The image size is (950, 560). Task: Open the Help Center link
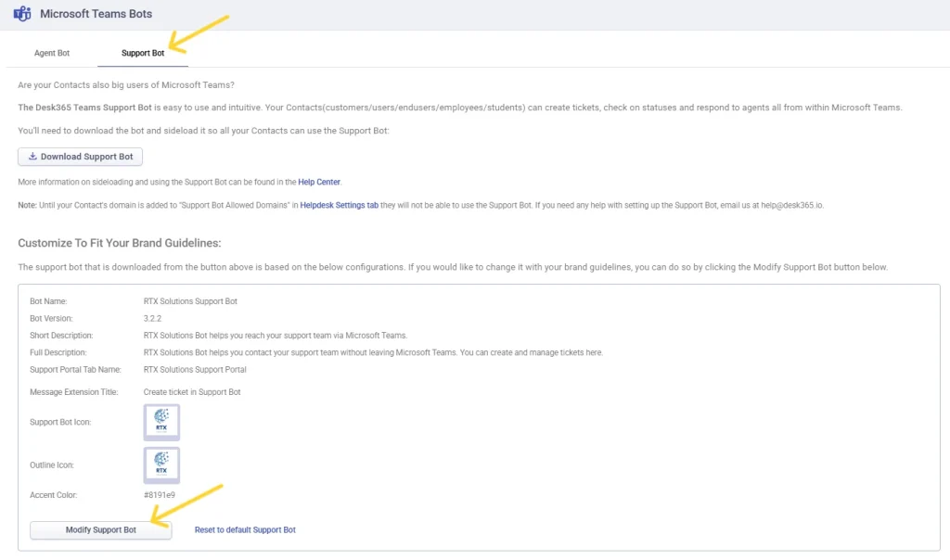tap(319, 182)
